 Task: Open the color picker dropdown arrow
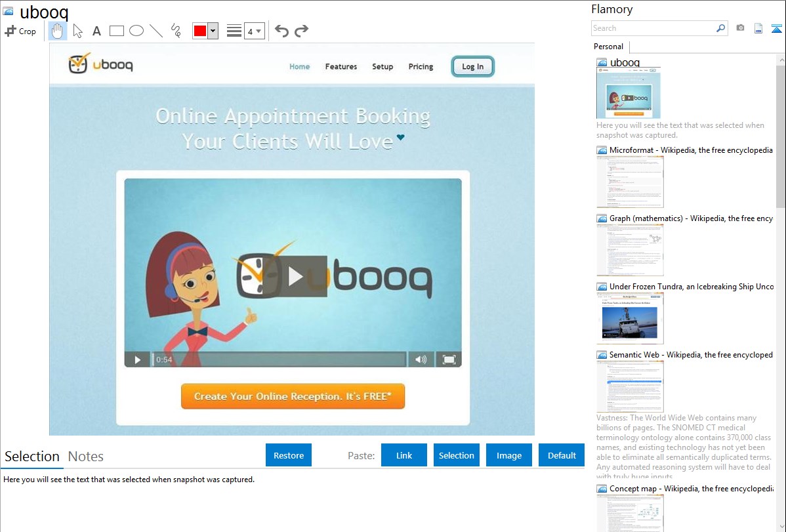[x=213, y=31]
